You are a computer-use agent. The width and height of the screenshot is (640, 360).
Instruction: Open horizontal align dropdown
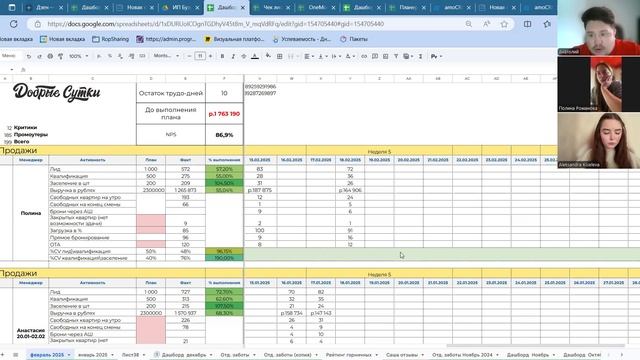coord(309,56)
